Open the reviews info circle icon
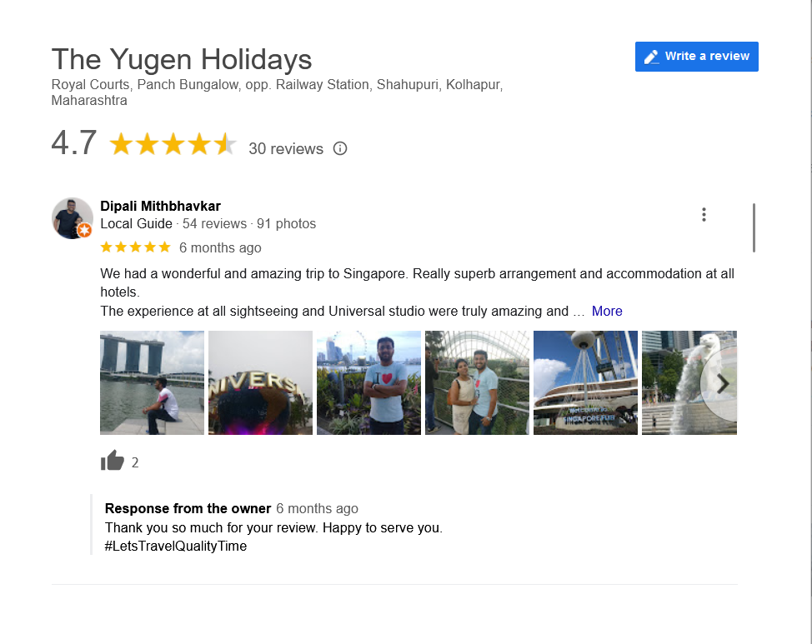The height and width of the screenshot is (644, 812). tap(339, 148)
